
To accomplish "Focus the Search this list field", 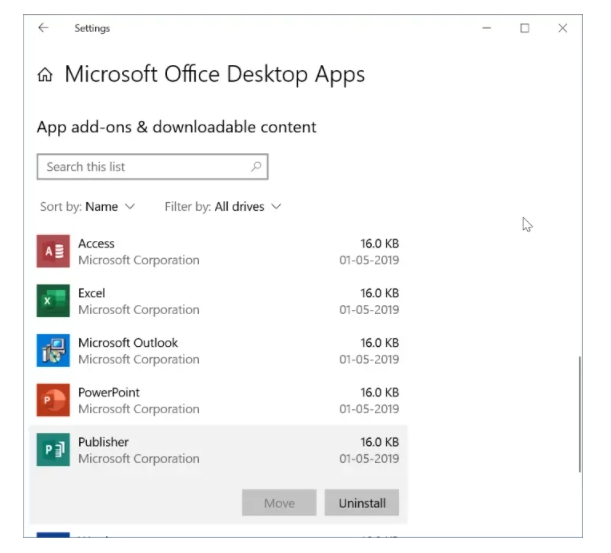I will coord(152,167).
